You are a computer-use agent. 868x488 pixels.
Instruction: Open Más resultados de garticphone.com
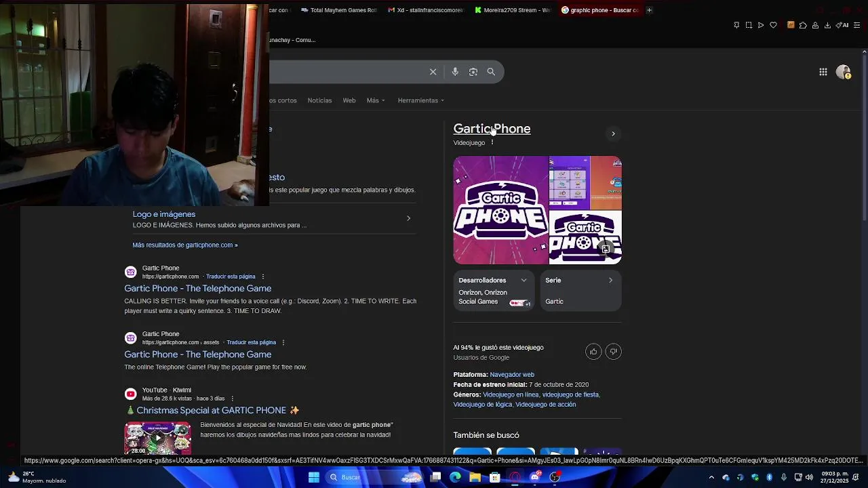pos(185,245)
